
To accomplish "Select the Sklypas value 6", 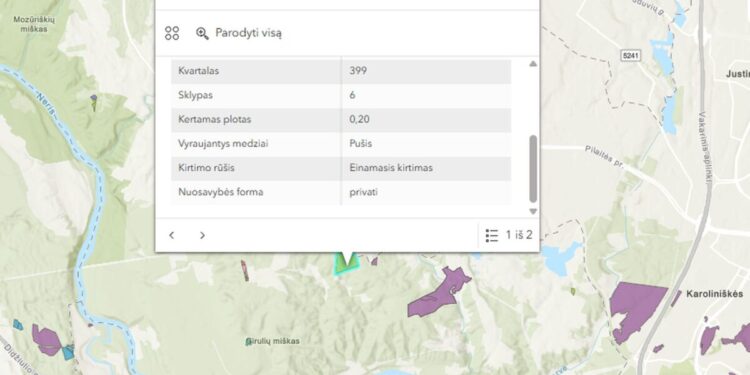I will tap(353, 95).
